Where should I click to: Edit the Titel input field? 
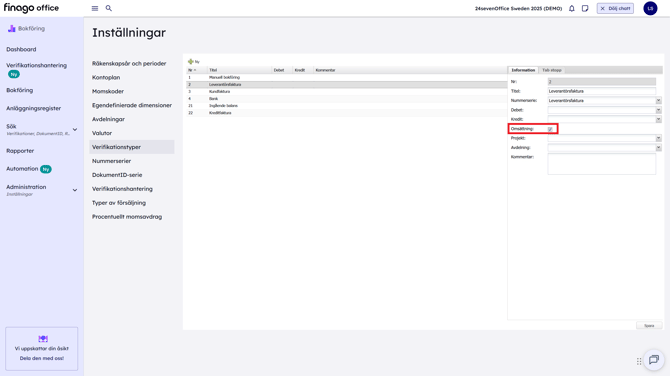pyautogui.click(x=602, y=91)
